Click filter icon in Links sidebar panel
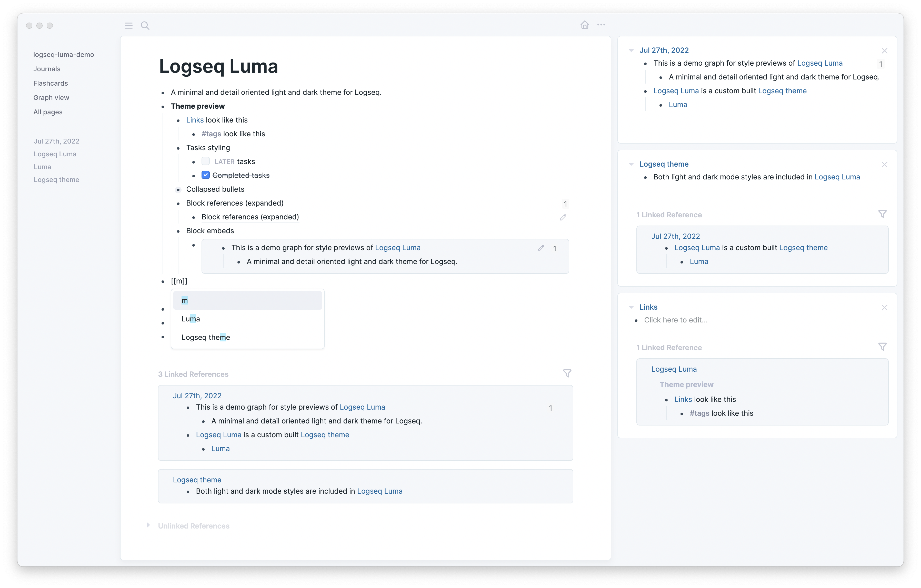 tap(882, 347)
